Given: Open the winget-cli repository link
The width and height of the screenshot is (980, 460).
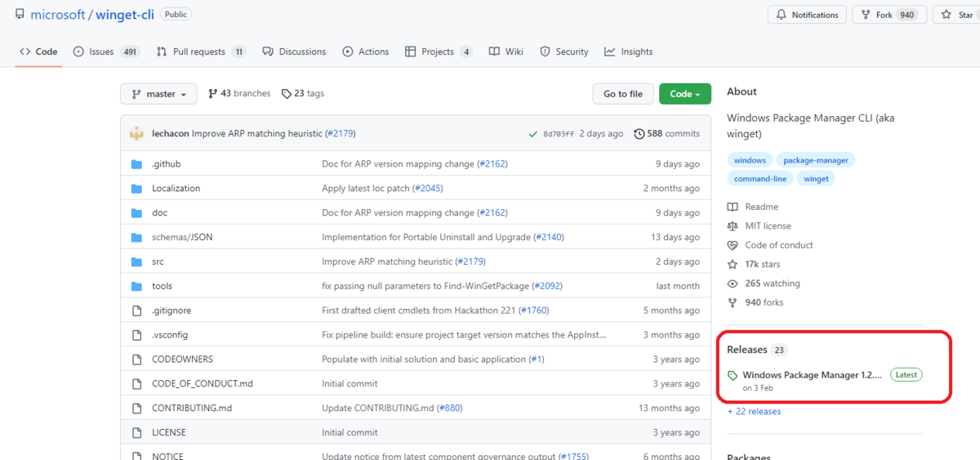Looking at the screenshot, I should pos(125,15).
